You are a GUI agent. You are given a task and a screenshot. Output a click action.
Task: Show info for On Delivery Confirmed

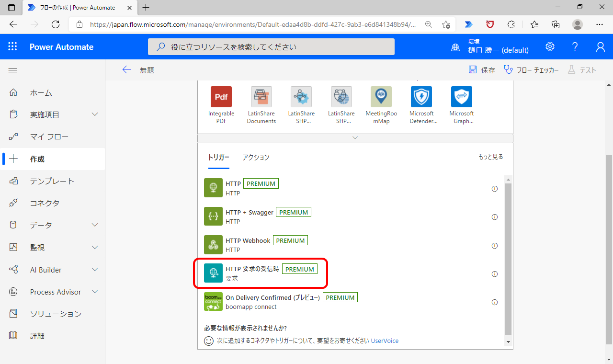coord(495,302)
